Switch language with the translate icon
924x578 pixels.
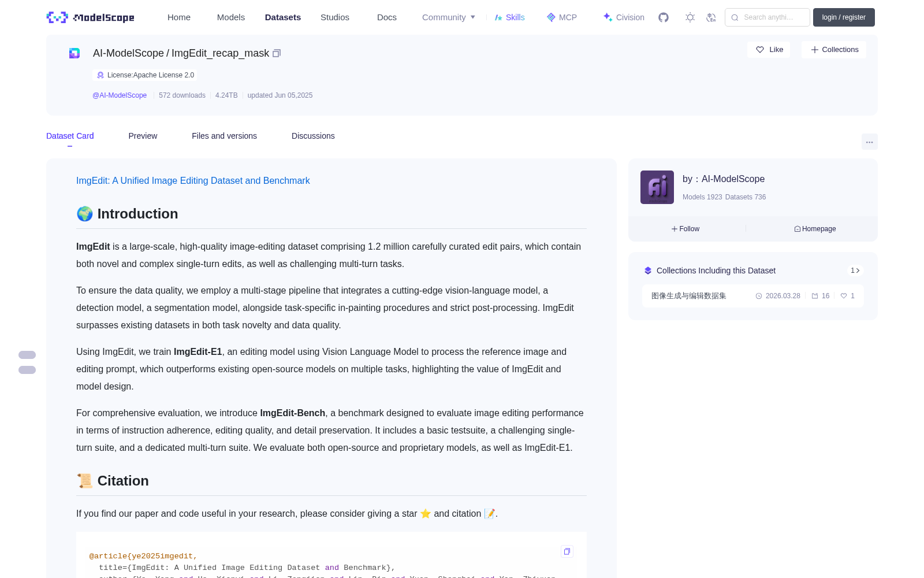pyautogui.click(x=711, y=17)
